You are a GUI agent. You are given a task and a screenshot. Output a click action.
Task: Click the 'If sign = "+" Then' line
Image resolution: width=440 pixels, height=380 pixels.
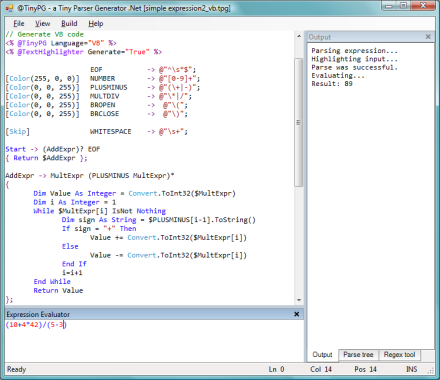click(x=99, y=229)
